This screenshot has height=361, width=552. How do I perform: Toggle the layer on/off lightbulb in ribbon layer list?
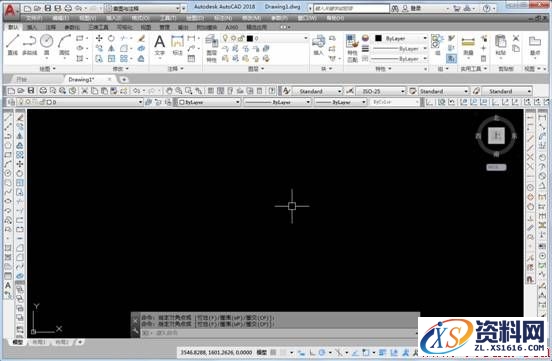225,38
